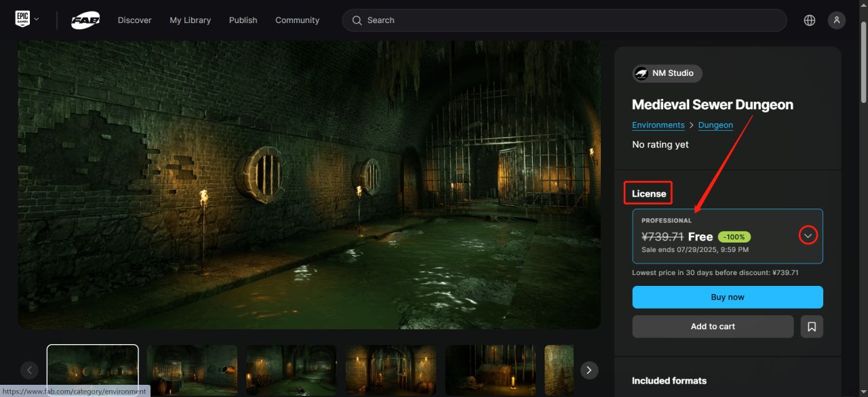Select the fifth gallery thumbnail
This screenshot has width=868, height=397.
tap(490, 370)
